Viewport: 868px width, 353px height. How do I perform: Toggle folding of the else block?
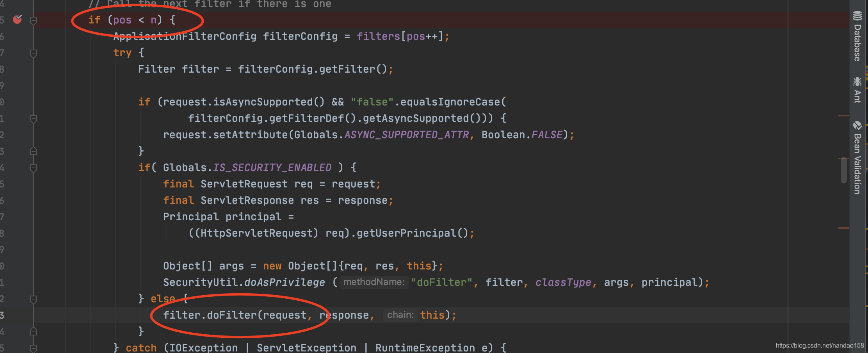tap(33, 299)
